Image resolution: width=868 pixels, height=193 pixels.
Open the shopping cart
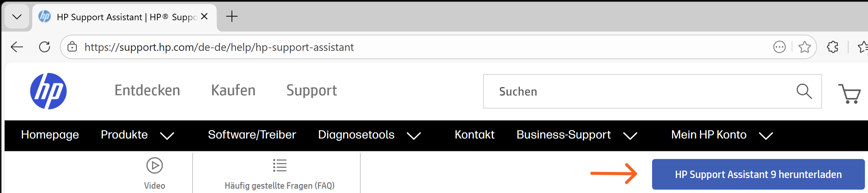tap(849, 93)
